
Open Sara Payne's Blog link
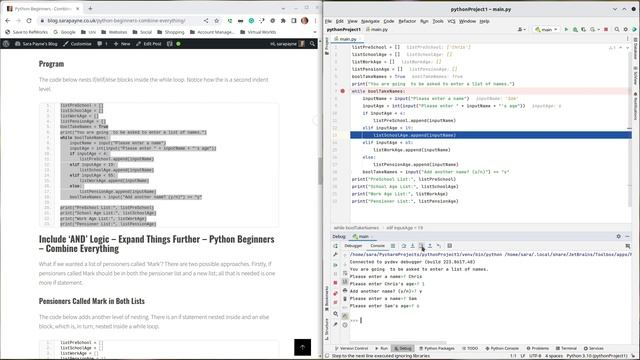click(36, 44)
